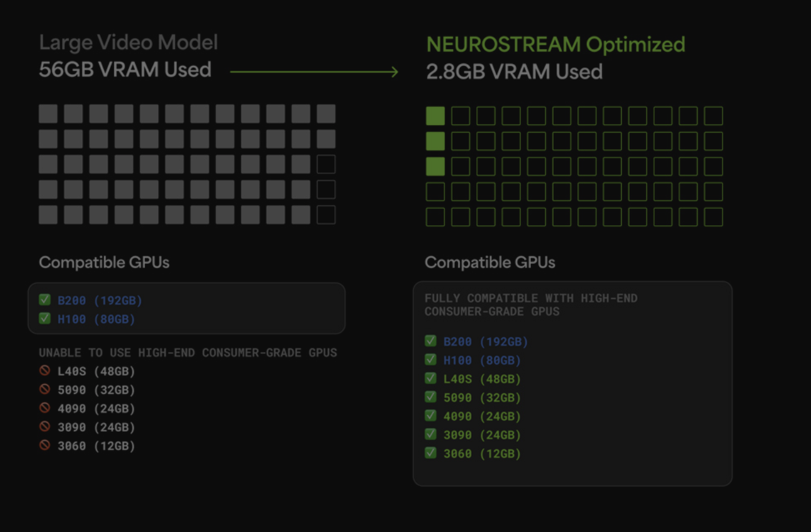Screen dimensions: 811x532
Task: Click the "3060 (12GB)" text marked incompatible
Action: (x=96, y=446)
